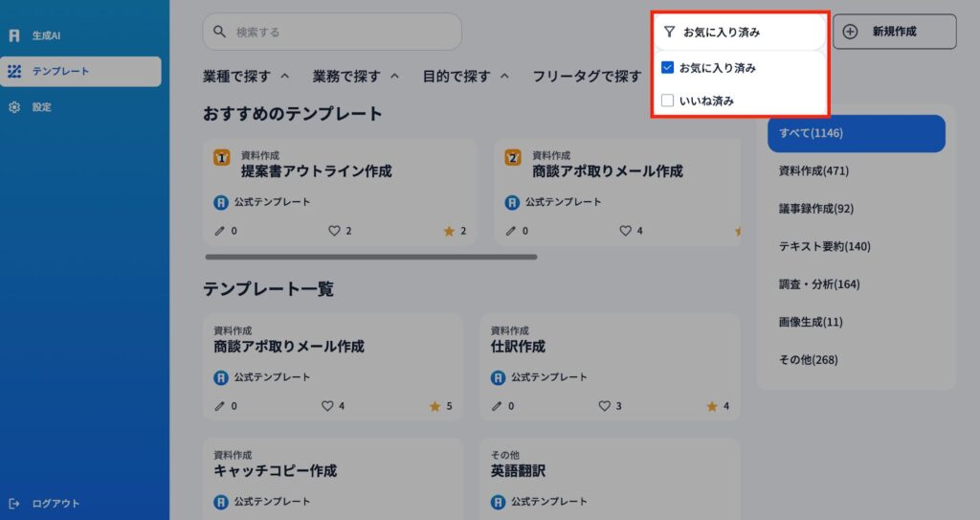Image resolution: width=980 pixels, height=520 pixels.
Task: Click the search magnifier icon
Action: coord(220,32)
